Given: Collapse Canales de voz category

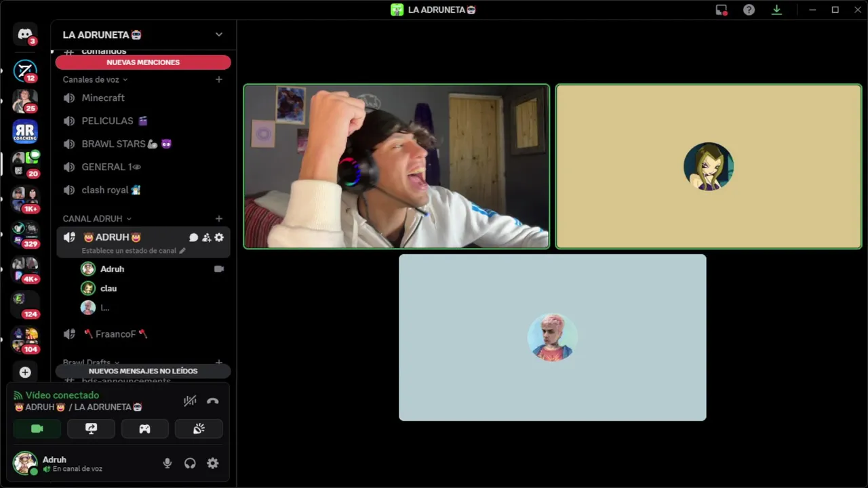Looking at the screenshot, I should pos(95,79).
